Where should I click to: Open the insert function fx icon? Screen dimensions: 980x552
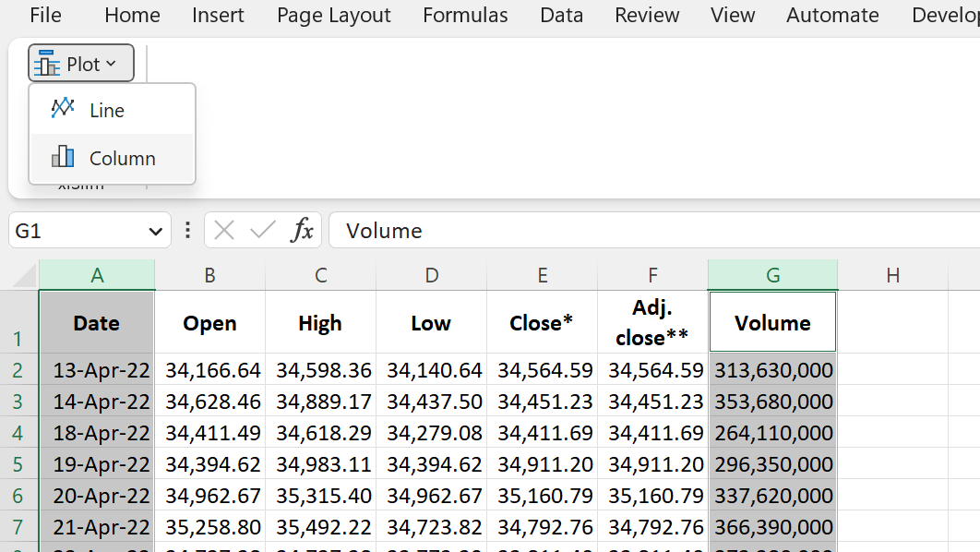pyautogui.click(x=302, y=231)
